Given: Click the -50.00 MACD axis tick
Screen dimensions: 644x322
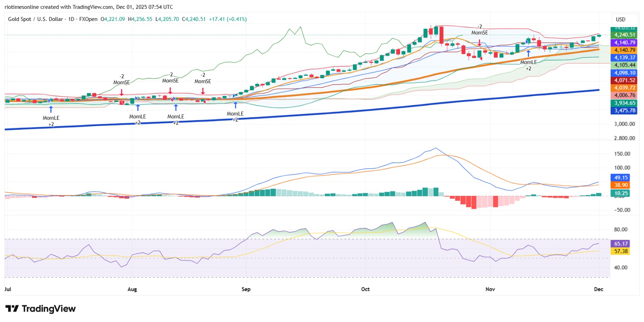Looking at the screenshot, I should coord(622,210).
